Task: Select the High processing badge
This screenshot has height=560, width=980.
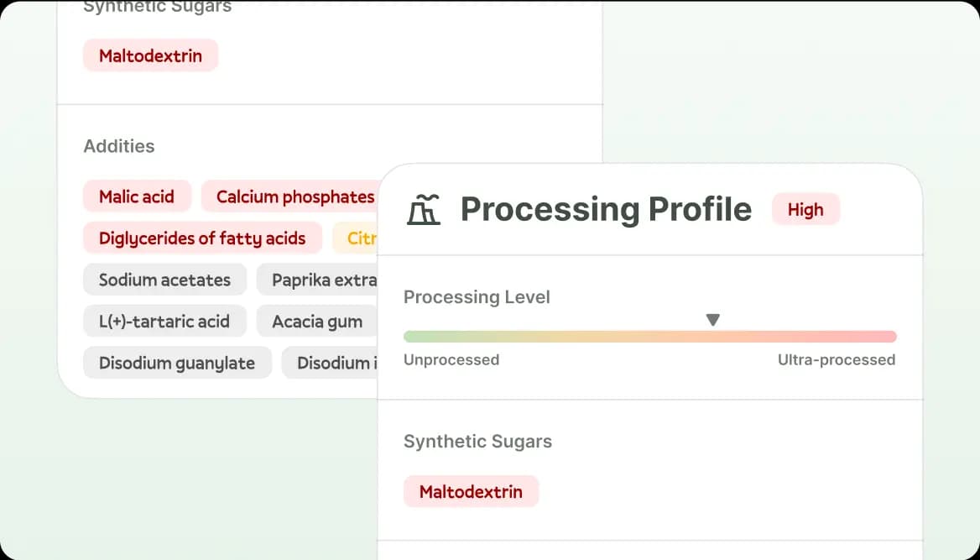Action: [x=805, y=210]
